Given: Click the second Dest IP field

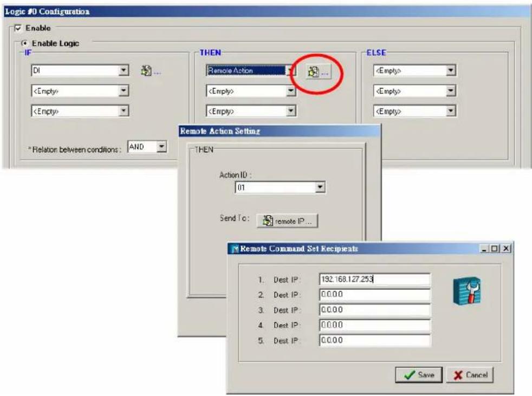Looking at the screenshot, I should [x=375, y=295].
